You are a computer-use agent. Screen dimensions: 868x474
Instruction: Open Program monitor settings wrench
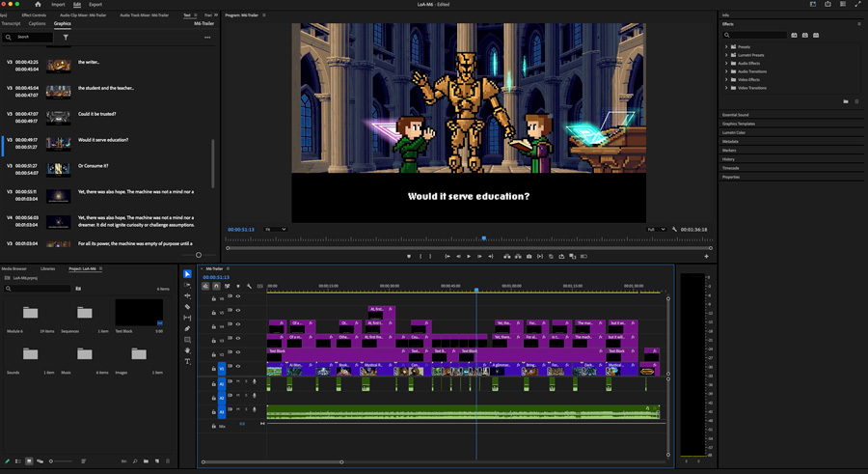[674, 229]
